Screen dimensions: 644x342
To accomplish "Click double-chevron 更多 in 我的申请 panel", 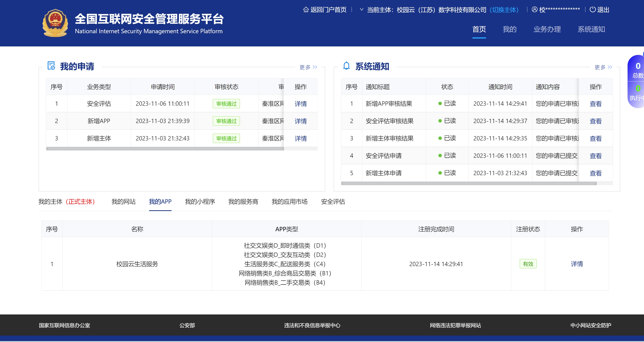I will 315,67.
